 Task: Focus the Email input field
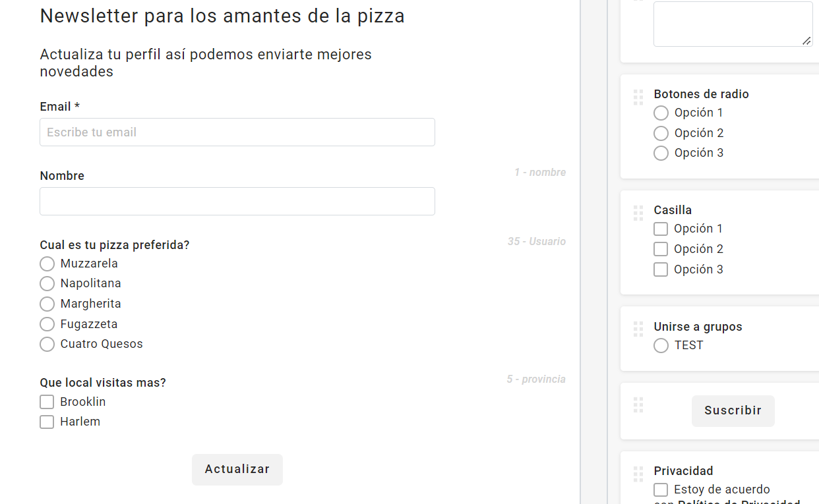(x=237, y=132)
